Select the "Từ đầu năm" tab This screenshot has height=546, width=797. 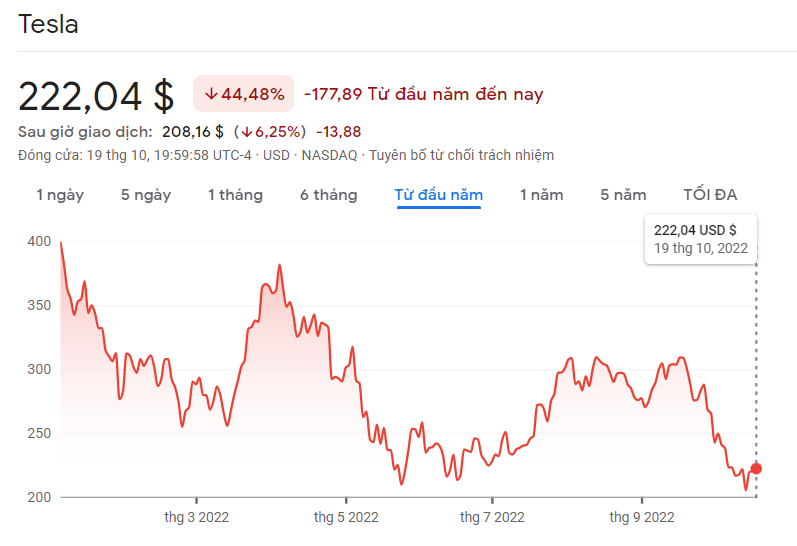tap(439, 195)
